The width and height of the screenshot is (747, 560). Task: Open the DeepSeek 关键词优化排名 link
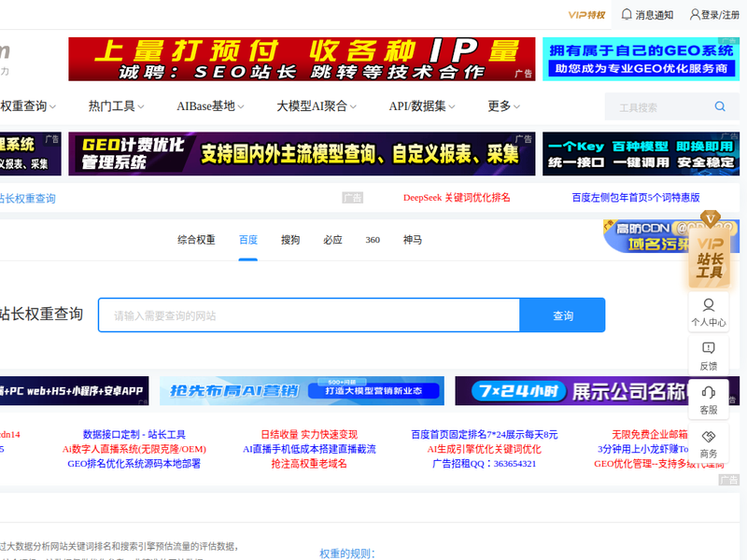point(457,198)
